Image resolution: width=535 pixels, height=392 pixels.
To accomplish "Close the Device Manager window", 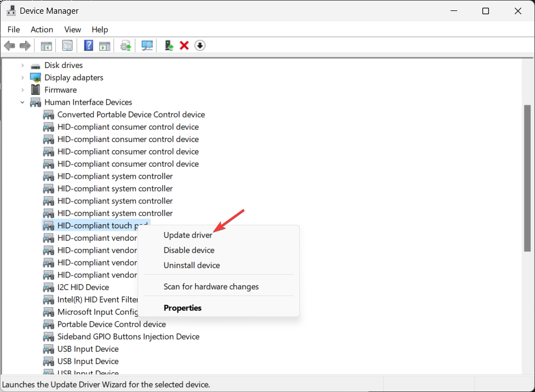I will (x=517, y=11).
